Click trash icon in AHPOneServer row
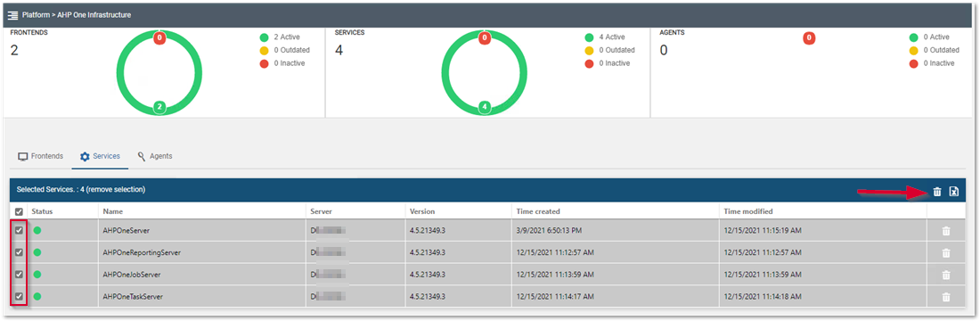This screenshot has width=980, height=321. (x=945, y=231)
